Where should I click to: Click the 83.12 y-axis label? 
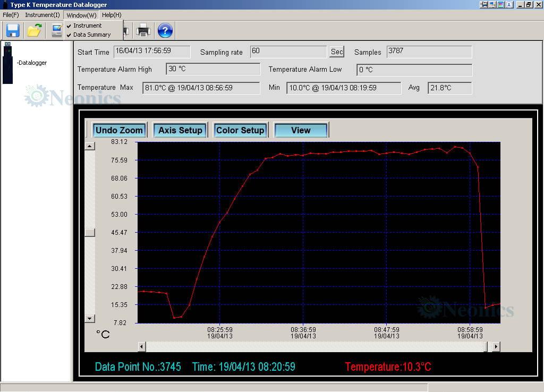pos(119,141)
